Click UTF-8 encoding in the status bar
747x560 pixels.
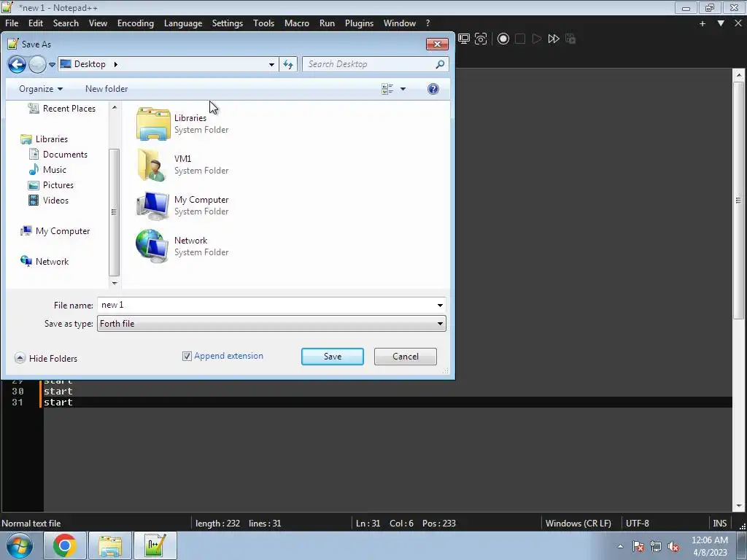click(x=637, y=524)
